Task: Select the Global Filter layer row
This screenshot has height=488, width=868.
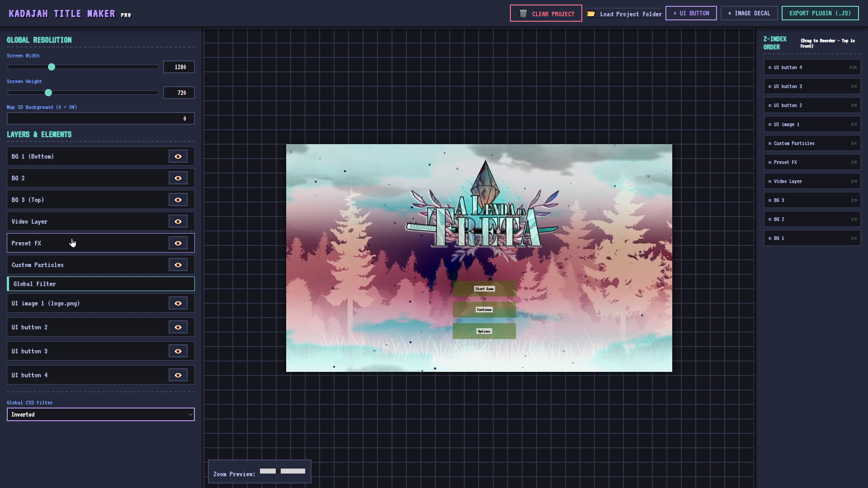Action: [x=101, y=284]
